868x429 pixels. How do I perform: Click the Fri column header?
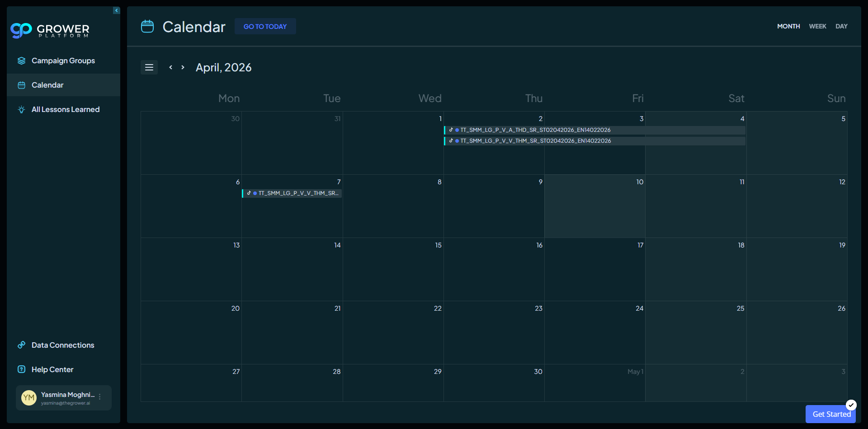click(637, 98)
